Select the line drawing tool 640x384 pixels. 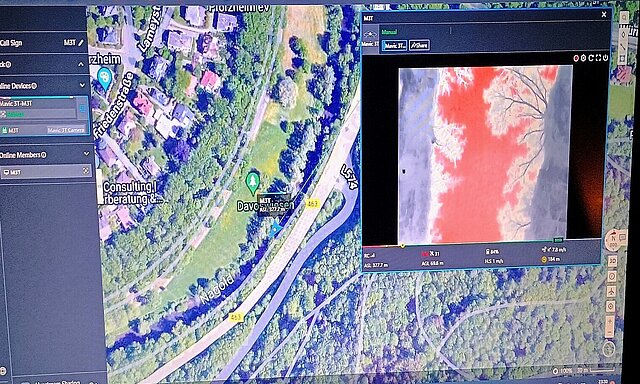[624, 47]
